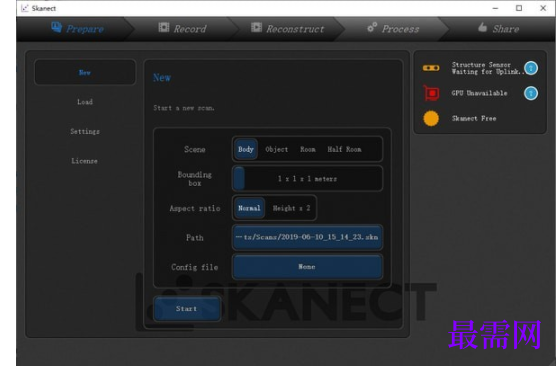This screenshot has height=366, width=560.
Task: Click the Structure Sensor status text
Action: tap(488, 68)
